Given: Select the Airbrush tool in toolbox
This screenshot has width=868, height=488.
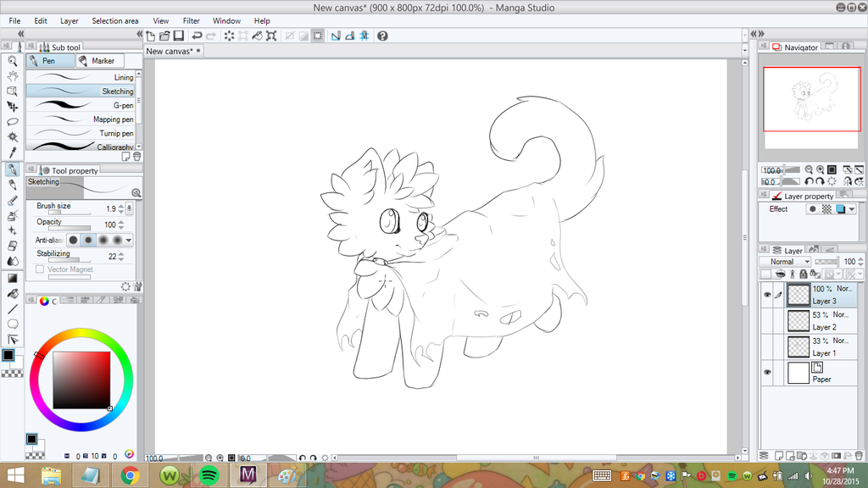Looking at the screenshot, I should 12,216.
